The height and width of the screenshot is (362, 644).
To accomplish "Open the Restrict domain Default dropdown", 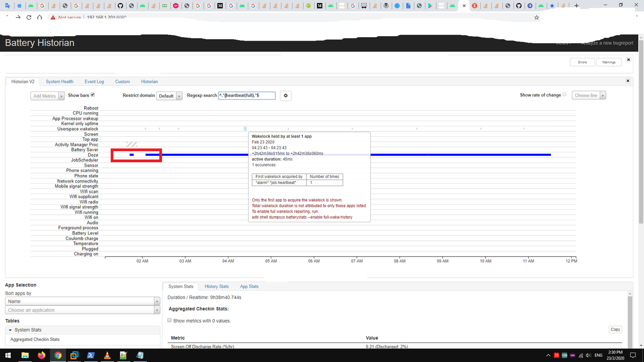I will pyautogui.click(x=169, y=96).
